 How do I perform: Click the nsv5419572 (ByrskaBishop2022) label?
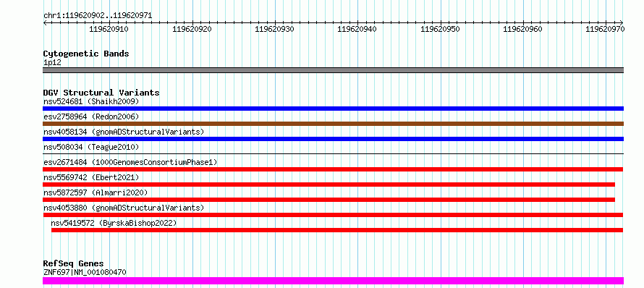tap(114, 223)
